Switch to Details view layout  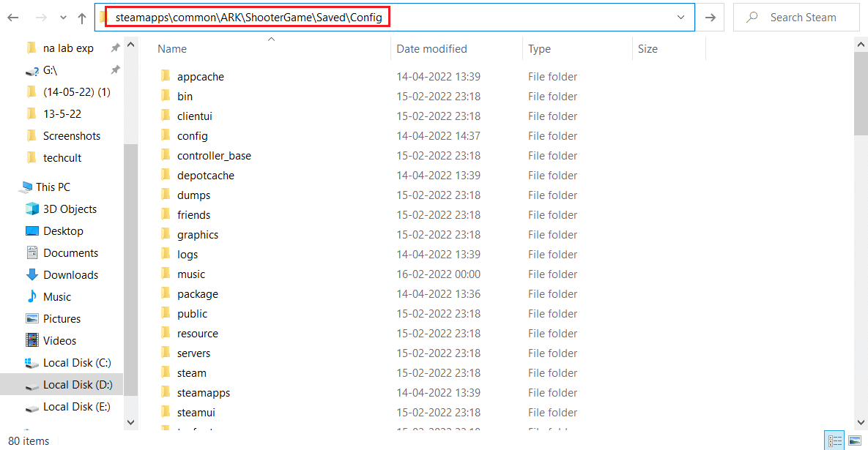point(834,440)
